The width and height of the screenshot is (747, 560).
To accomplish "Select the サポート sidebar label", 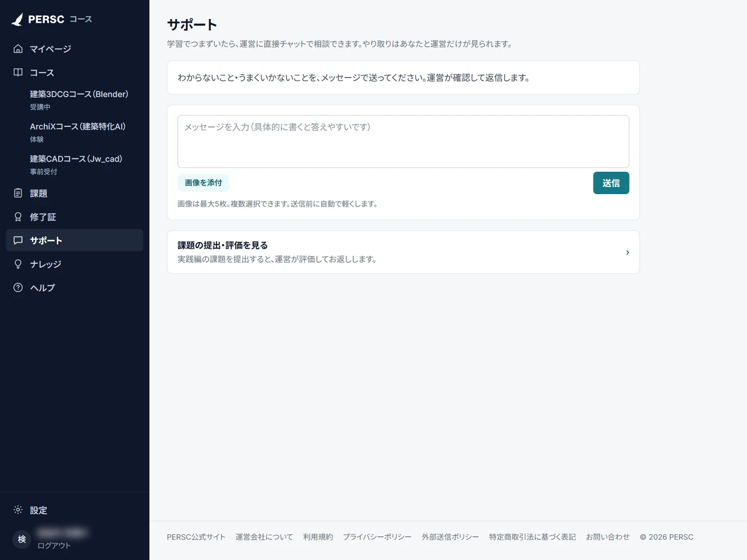I will pyautogui.click(x=46, y=241).
